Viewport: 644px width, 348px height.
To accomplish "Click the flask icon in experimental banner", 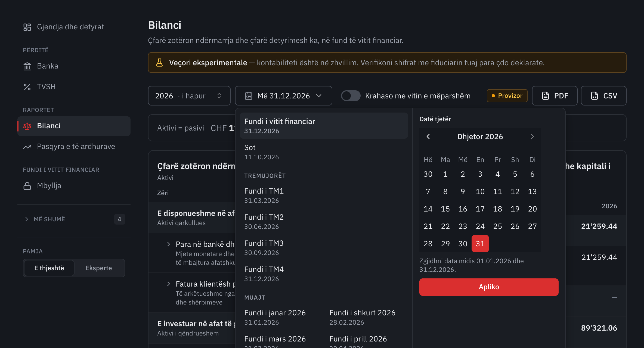I will [159, 63].
